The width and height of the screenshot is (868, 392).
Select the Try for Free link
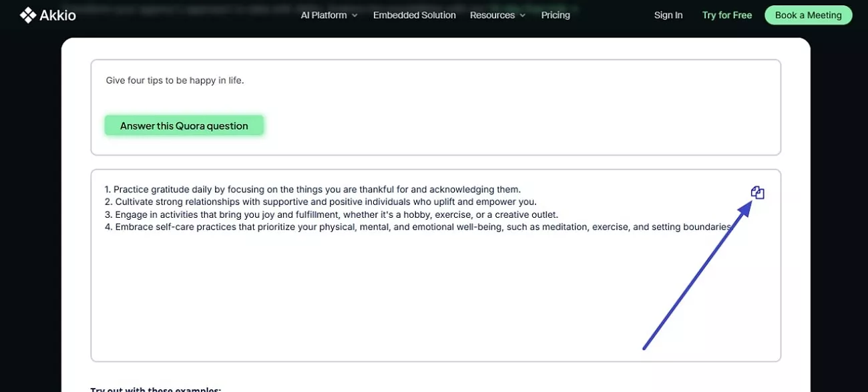[x=726, y=15]
